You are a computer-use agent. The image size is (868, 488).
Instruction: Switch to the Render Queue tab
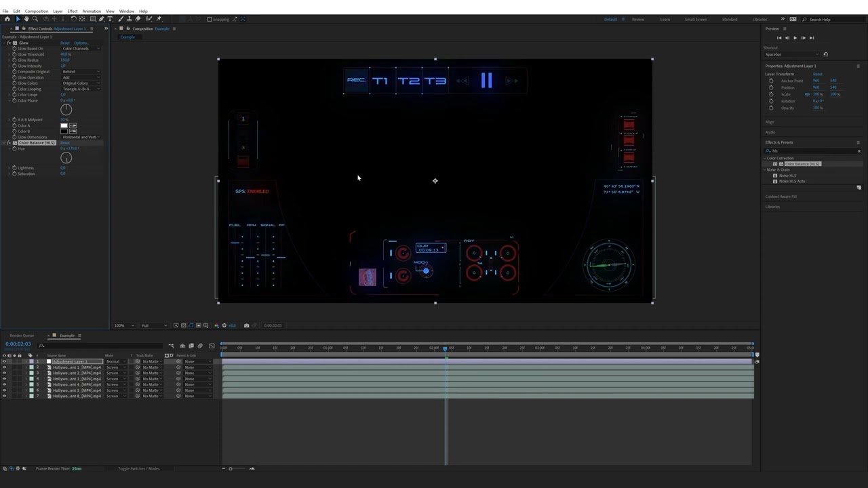pos(22,335)
